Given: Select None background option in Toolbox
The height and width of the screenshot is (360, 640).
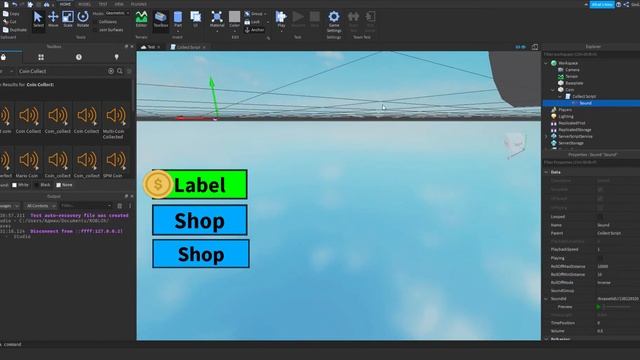Looking at the screenshot, I should (x=64, y=185).
